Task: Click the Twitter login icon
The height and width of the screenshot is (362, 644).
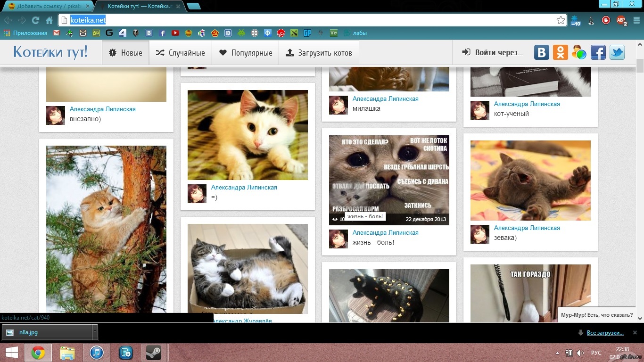Action: [617, 52]
